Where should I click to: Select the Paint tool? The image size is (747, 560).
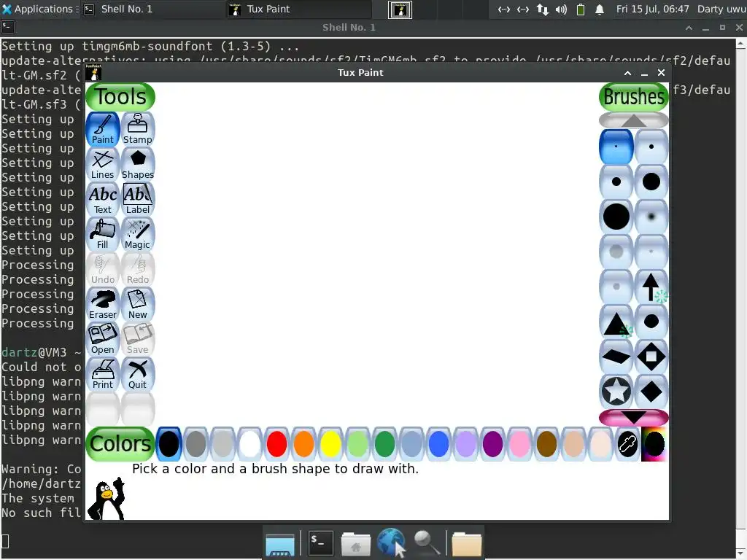click(x=102, y=129)
